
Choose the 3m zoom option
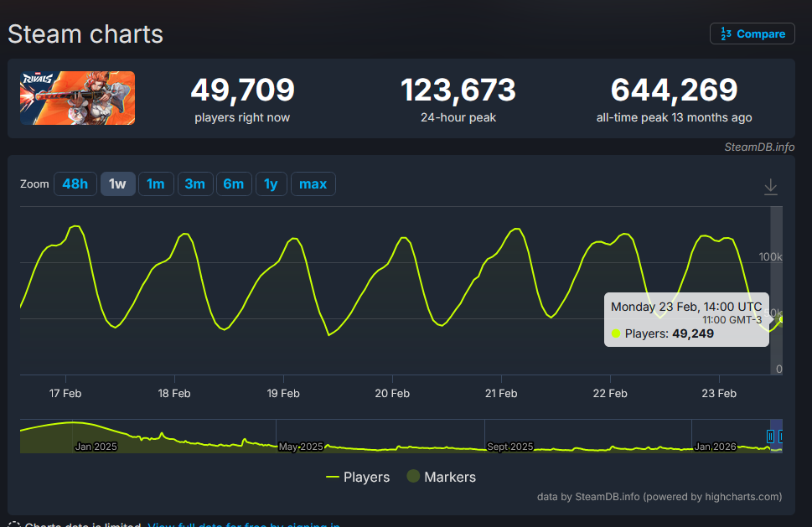[x=195, y=183]
